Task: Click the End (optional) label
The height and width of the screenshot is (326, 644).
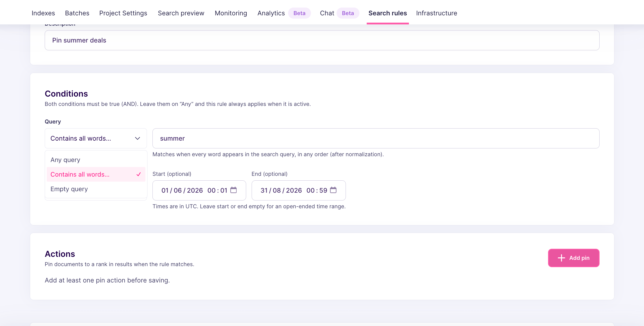Action: (x=270, y=174)
